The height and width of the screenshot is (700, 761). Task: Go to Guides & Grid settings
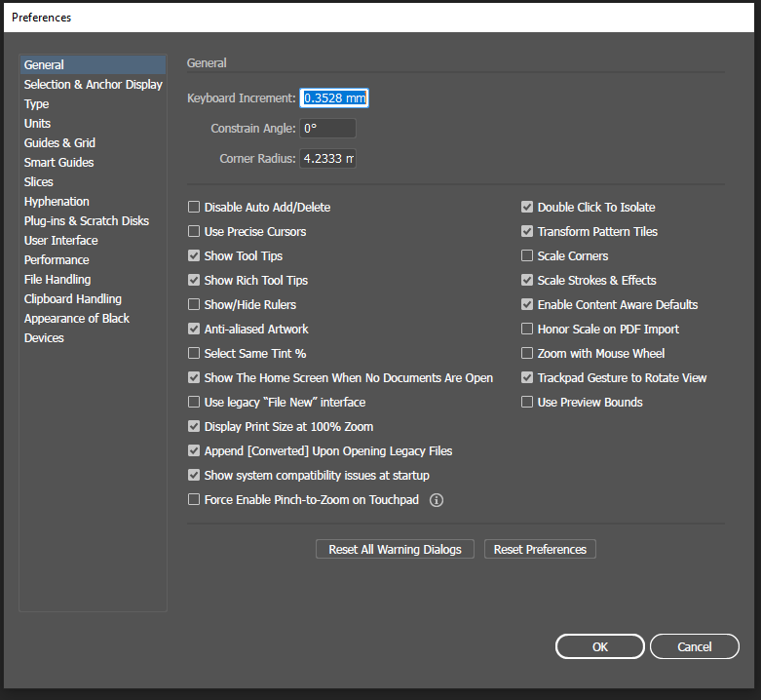[x=59, y=143]
